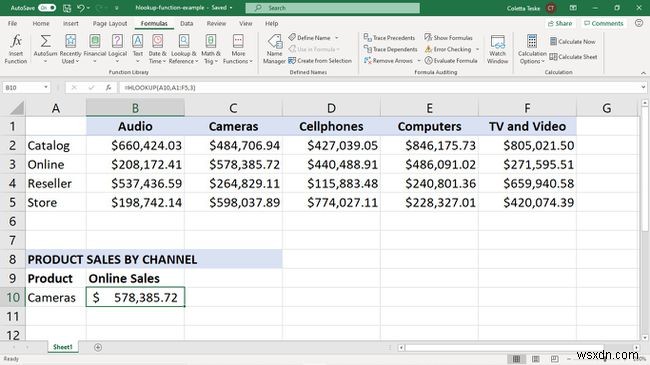Open the File tab
The width and height of the screenshot is (650, 365).
pyautogui.click(x=12, y=24)
